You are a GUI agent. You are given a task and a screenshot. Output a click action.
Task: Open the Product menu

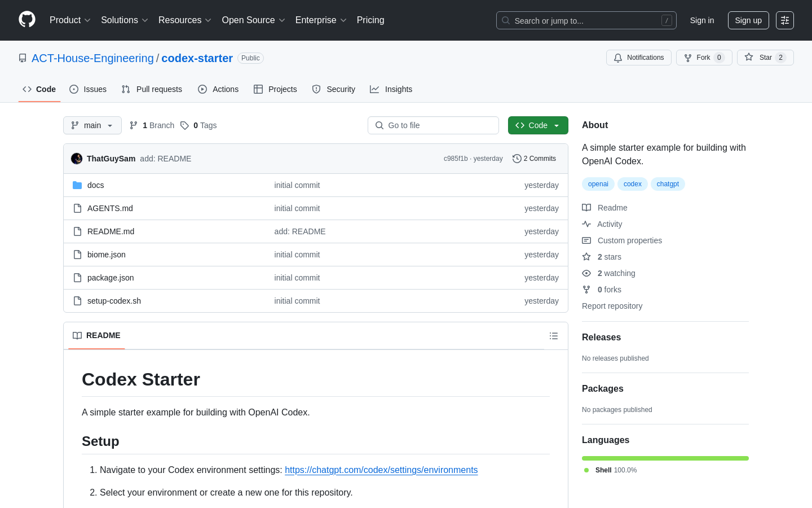click(x=70, y=20)
